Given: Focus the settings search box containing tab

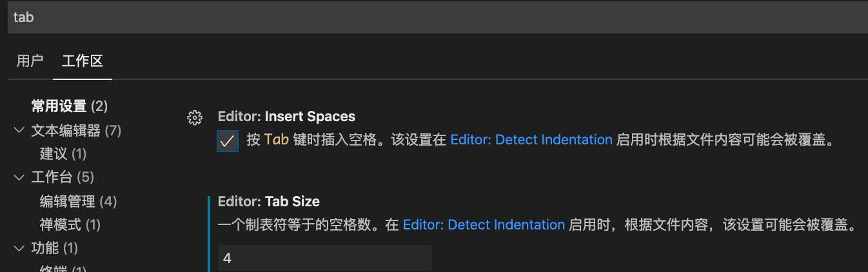Looking at the screenshot, I should tap(438, 17).
